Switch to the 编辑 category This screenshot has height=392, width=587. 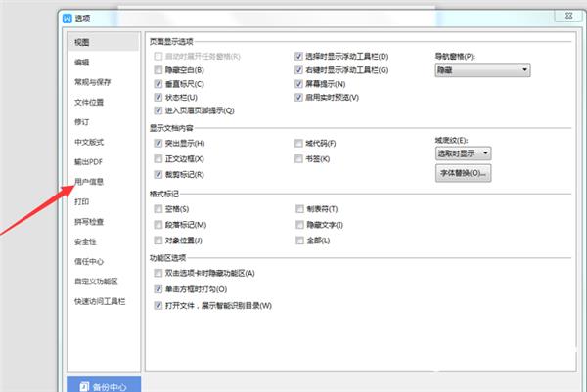point(81,63)
